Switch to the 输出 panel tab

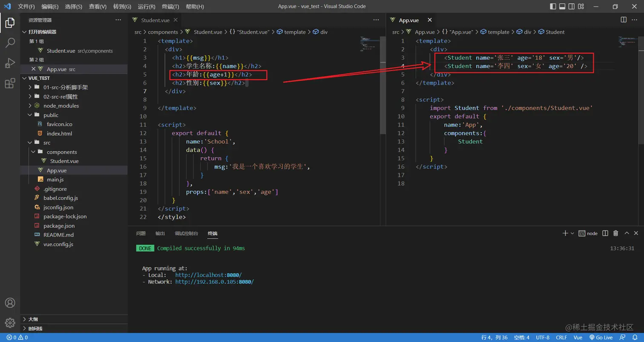[160, 233]
